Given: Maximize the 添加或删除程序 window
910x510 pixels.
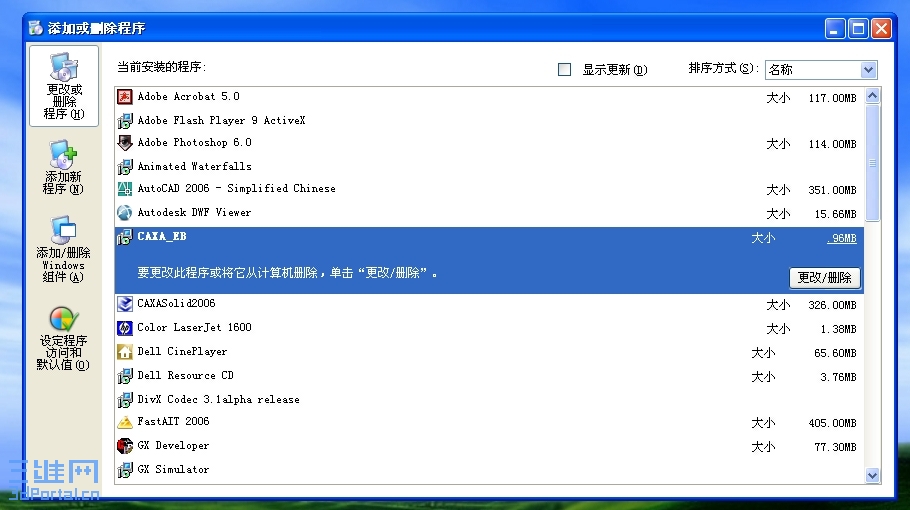Looking at the screenshot, I should (x=858, y=28).
